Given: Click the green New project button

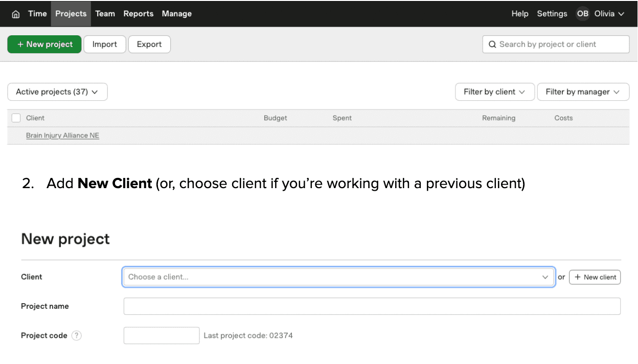Looking at the screenshot, I should point(44,44).
